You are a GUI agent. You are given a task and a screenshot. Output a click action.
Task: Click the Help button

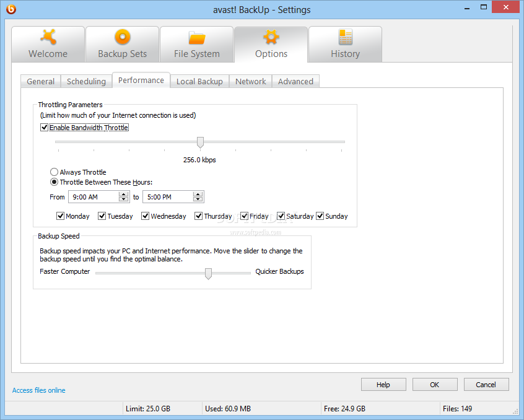pyautogui.click(x=383, y=385)
